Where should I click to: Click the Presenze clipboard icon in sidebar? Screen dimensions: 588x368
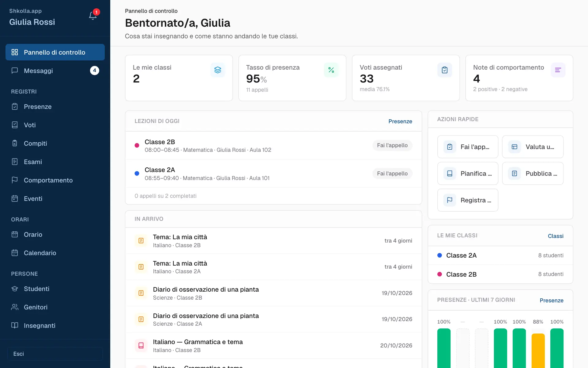coord(15,106)
